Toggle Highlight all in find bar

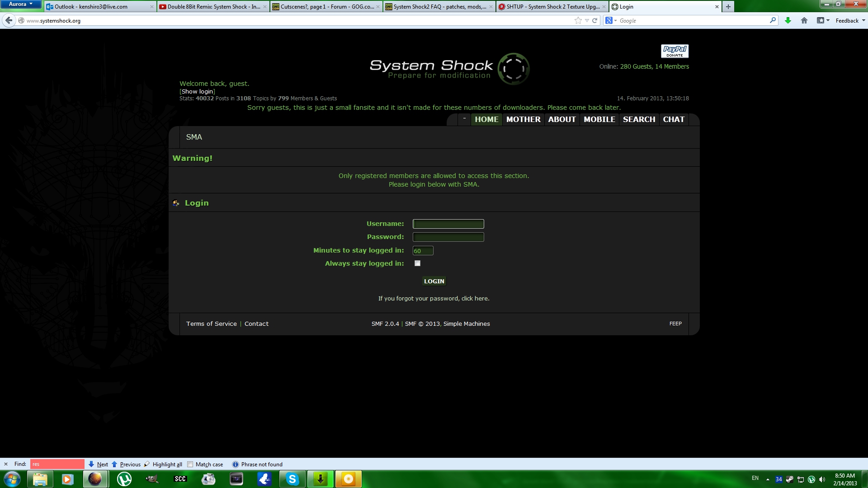(163, 464)
